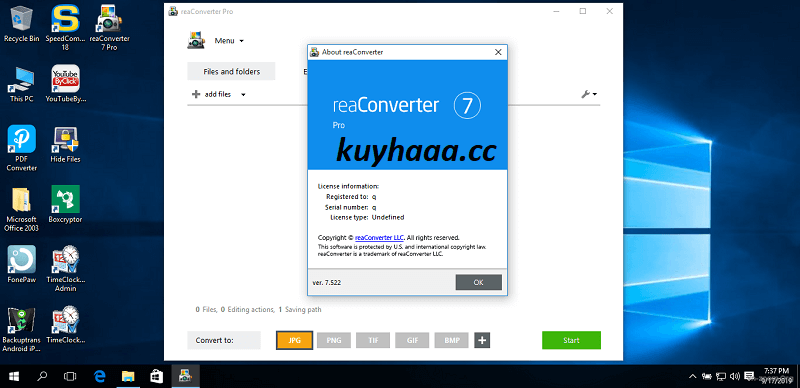Add more formats with plus button

coord(482,341)
